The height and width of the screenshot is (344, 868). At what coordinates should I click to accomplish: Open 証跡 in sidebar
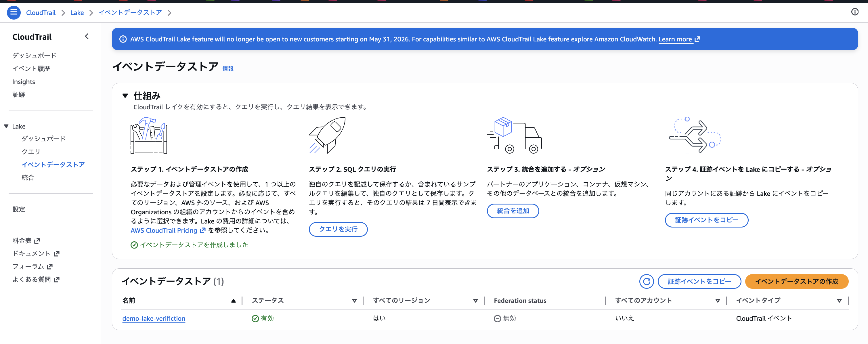[18, 95]
